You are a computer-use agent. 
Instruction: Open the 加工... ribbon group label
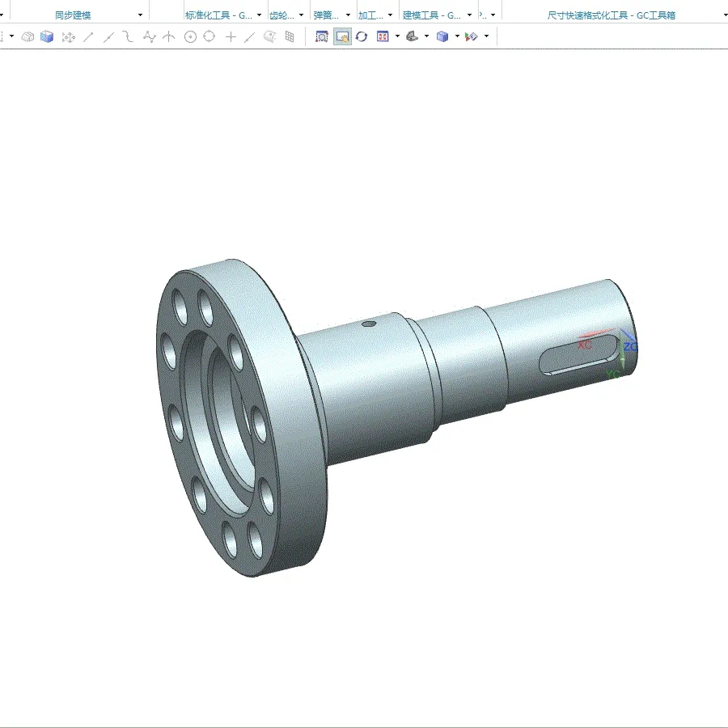[370, 15]
